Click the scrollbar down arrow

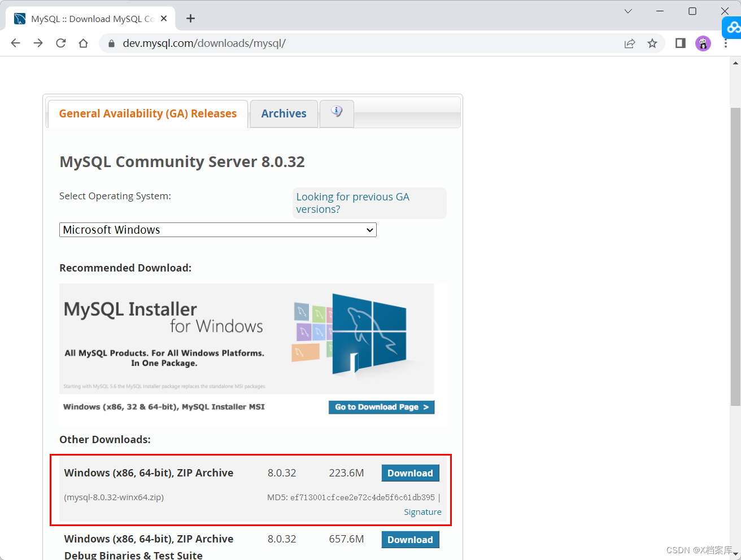735,554
